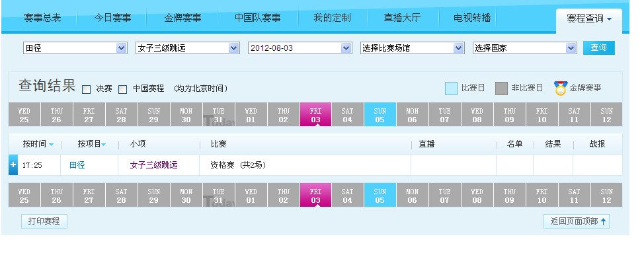Open the 女子三级跳远 event link
The width and height of the screenshot is (644, 255).
click(x=153, y=165)
